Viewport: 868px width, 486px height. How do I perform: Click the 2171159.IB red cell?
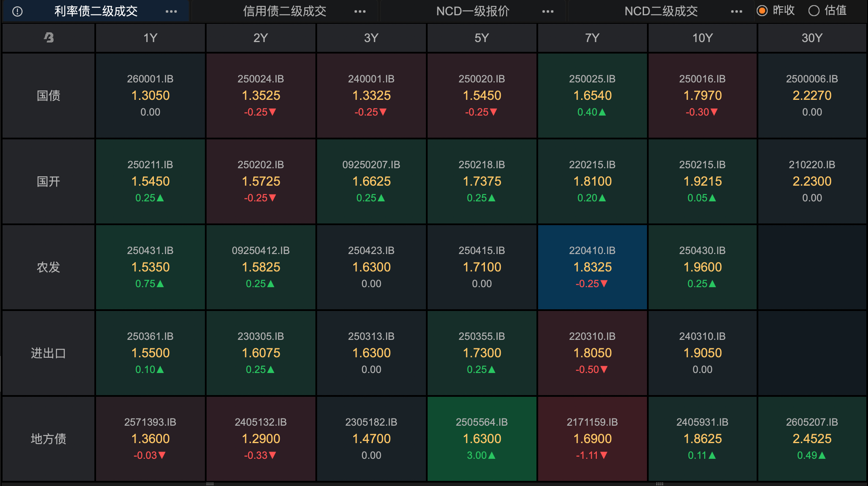click(x=592, y=438)
